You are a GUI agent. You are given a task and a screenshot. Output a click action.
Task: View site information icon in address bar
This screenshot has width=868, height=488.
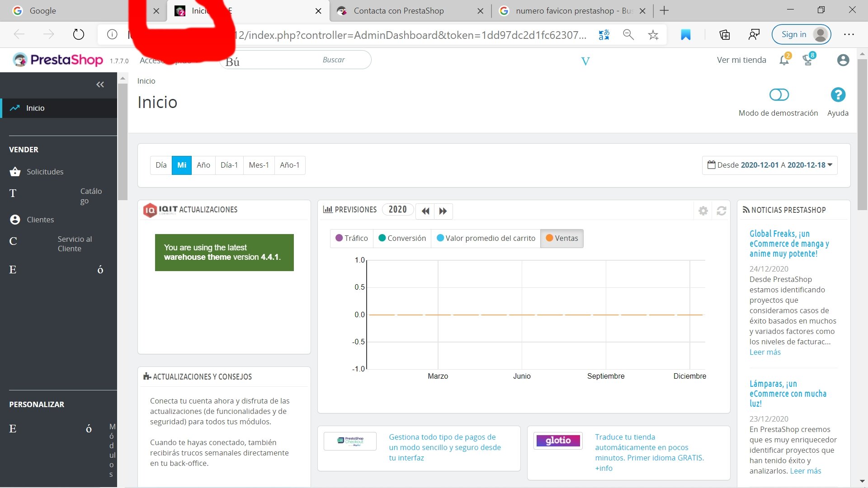(x=112, y=34)
